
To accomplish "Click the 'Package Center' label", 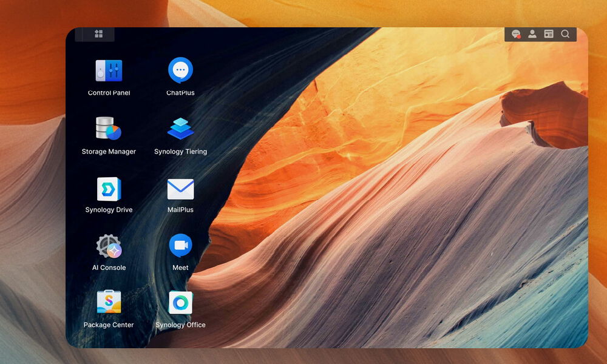I will [x=109, y=325].
